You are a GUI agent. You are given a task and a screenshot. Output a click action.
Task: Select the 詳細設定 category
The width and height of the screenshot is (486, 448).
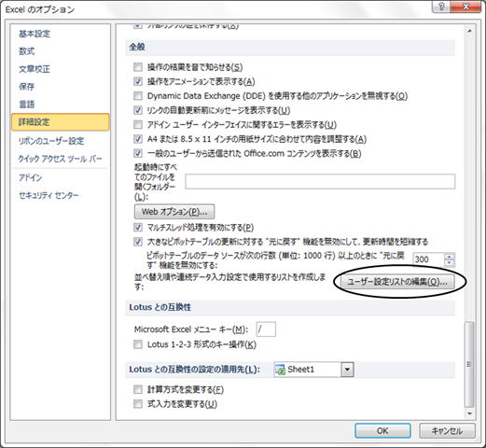(61, 122)
